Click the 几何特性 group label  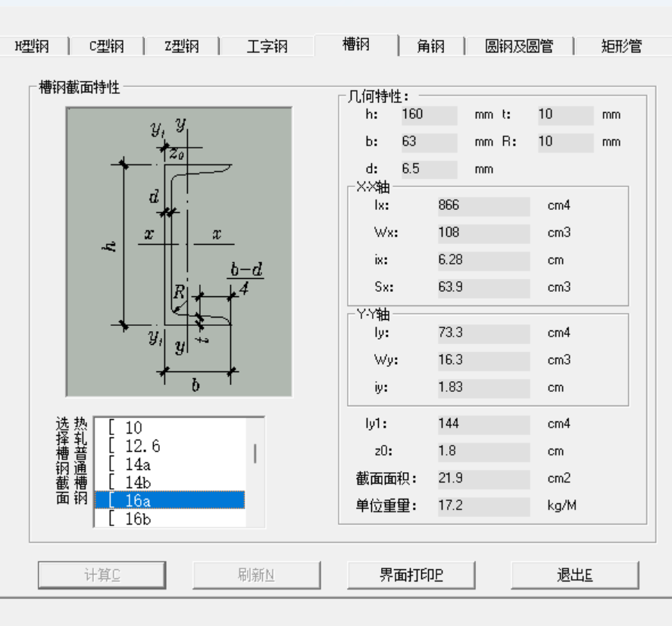(x=378, y=96)
